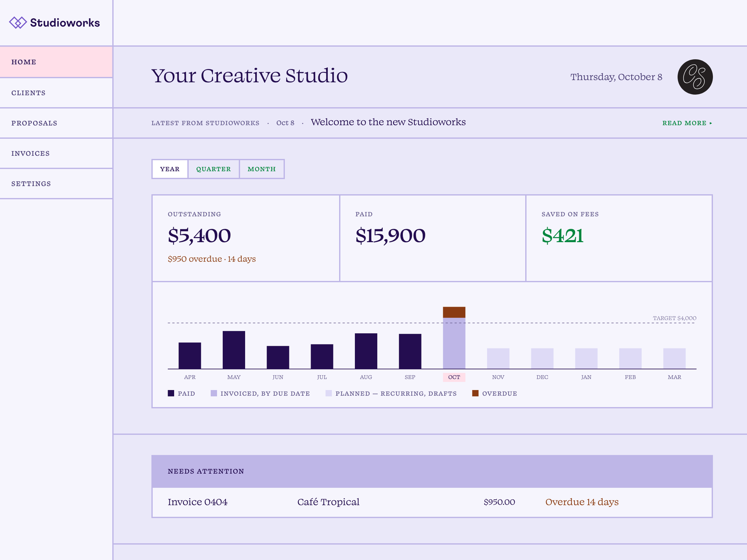Image resolution: width=747 pixels, height=560 pixels.
Task: Click the Planned recurring drafts legend swatch
Action: click(x=329, y=393)
